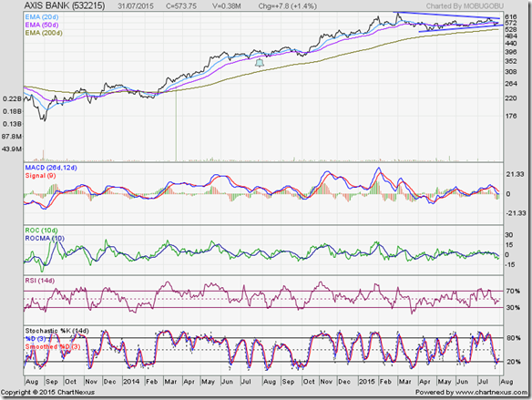Click the 80% stochastic level label
Viewport: 532px width, 400px height.
pyautogui.click(x=514, y=338)
